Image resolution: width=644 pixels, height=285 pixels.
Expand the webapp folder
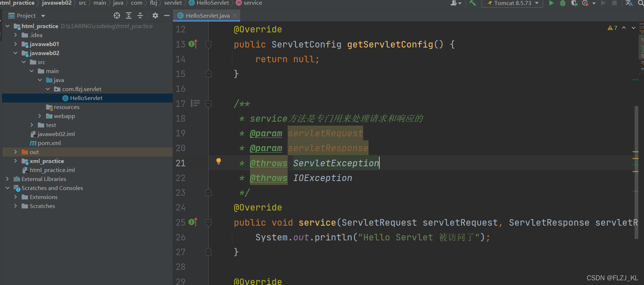(x=40, y=116)
